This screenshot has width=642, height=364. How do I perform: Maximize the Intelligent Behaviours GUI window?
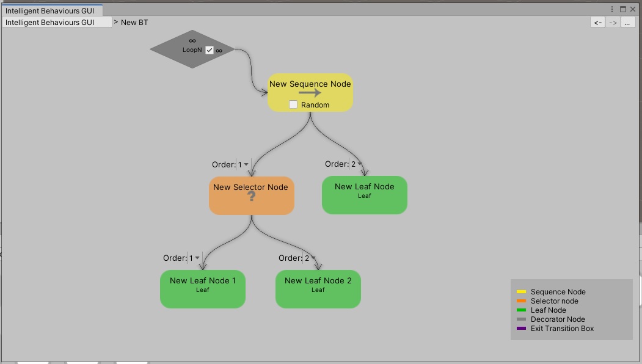tap(623, 9)
